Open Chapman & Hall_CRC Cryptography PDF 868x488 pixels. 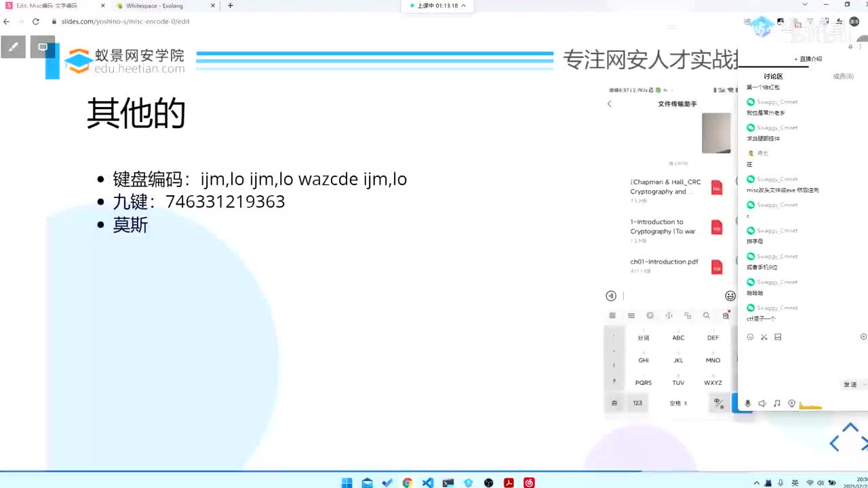(x=676, y=190)
